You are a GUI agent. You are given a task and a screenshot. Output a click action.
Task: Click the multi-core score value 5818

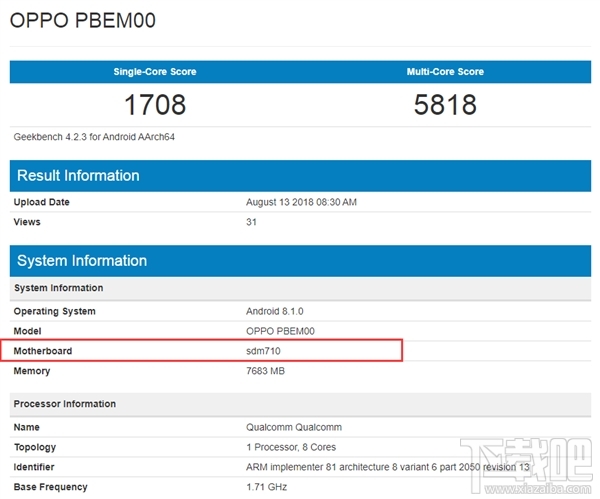click(x=445, y=104)
